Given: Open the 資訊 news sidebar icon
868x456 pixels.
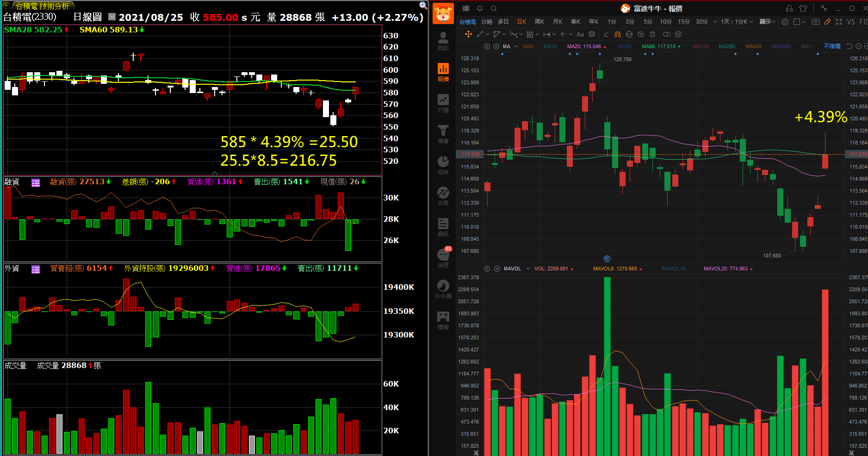Looking at the screenshot, I should point(443,227).
